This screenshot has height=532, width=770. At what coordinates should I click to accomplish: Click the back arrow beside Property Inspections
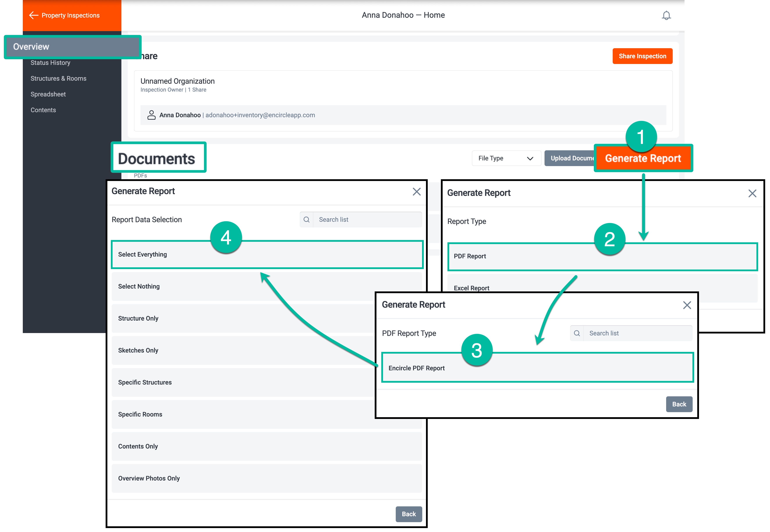pos(34,15)
